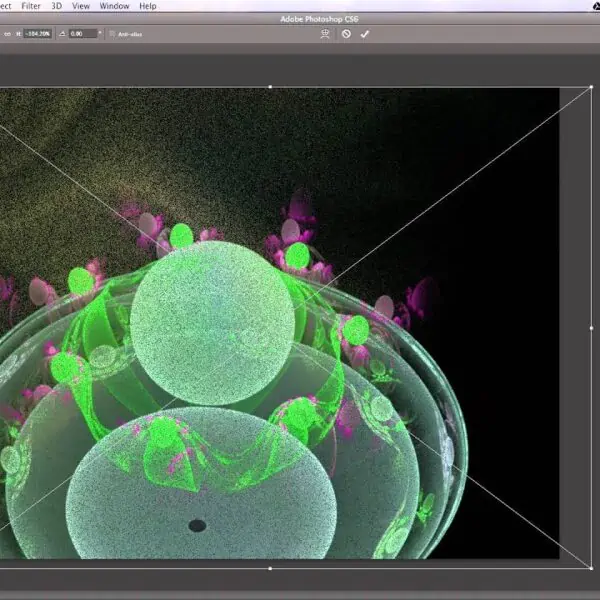Cancel the transform with the circle-slash icon
600x600 pixels.
(346, 34)
